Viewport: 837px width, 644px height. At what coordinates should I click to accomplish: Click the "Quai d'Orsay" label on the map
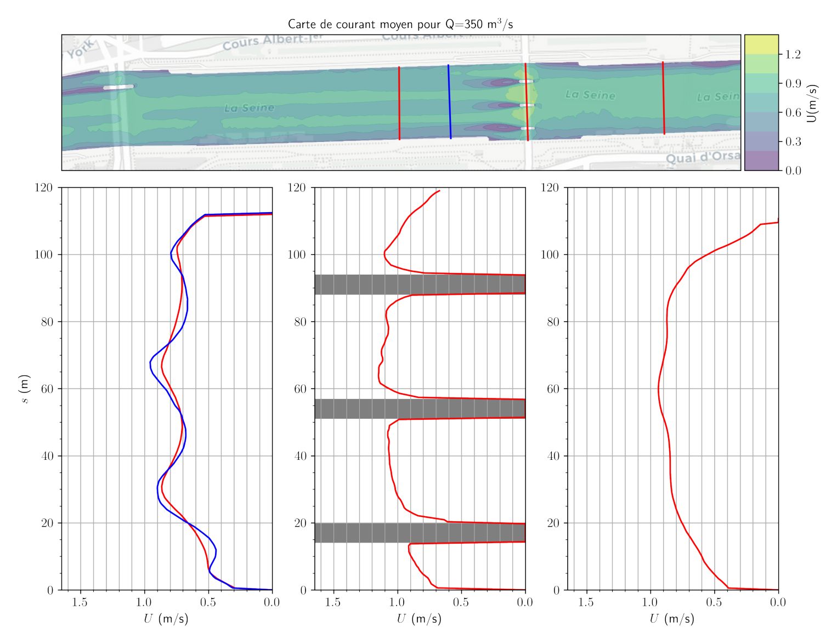point(702,157)
